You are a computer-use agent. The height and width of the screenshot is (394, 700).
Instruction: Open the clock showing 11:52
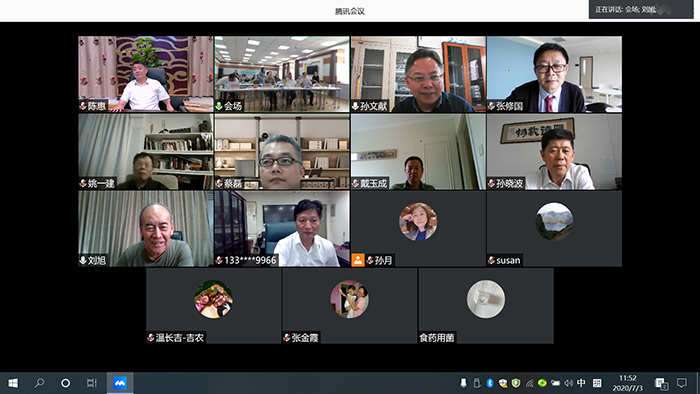click(x=628, y=383)
